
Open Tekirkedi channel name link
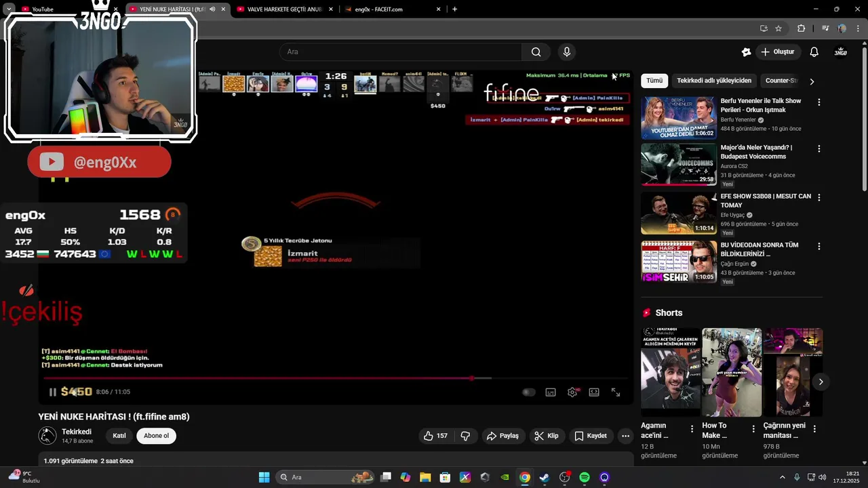(76, 432)
